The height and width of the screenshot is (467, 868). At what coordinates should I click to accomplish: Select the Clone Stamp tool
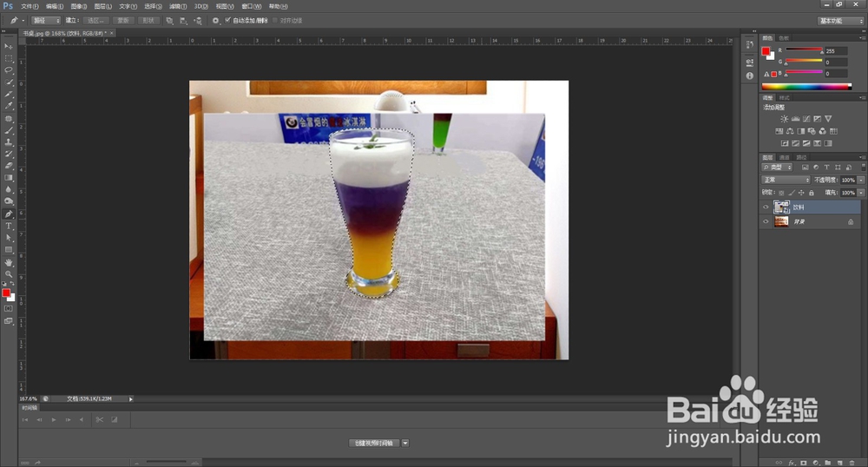pos(9,142)
